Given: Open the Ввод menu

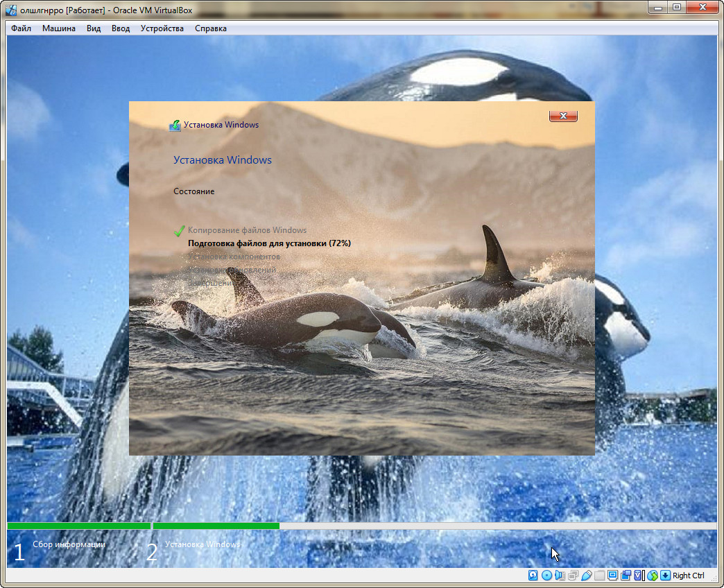Looking at the screenshot, I should (x=121, y=28).
